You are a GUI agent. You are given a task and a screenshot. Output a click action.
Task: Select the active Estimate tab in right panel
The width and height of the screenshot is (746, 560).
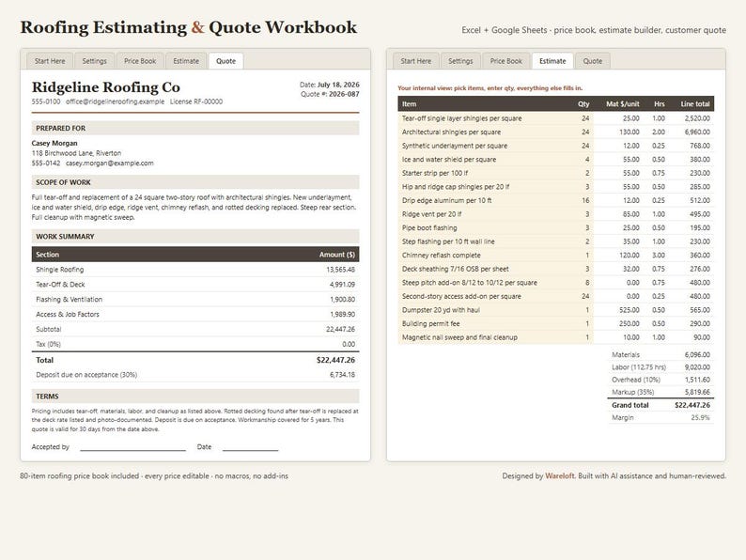pos(552,61)
